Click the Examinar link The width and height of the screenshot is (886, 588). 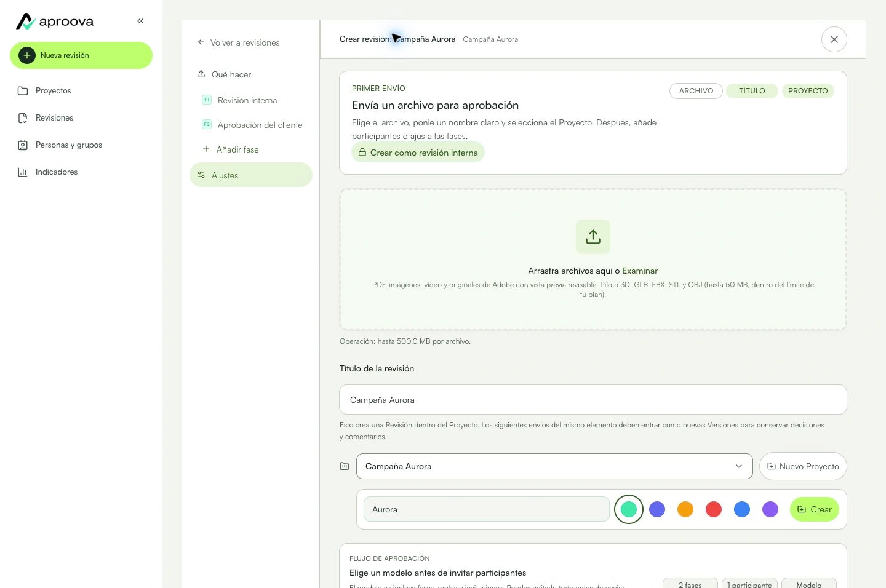click(640, 271)
